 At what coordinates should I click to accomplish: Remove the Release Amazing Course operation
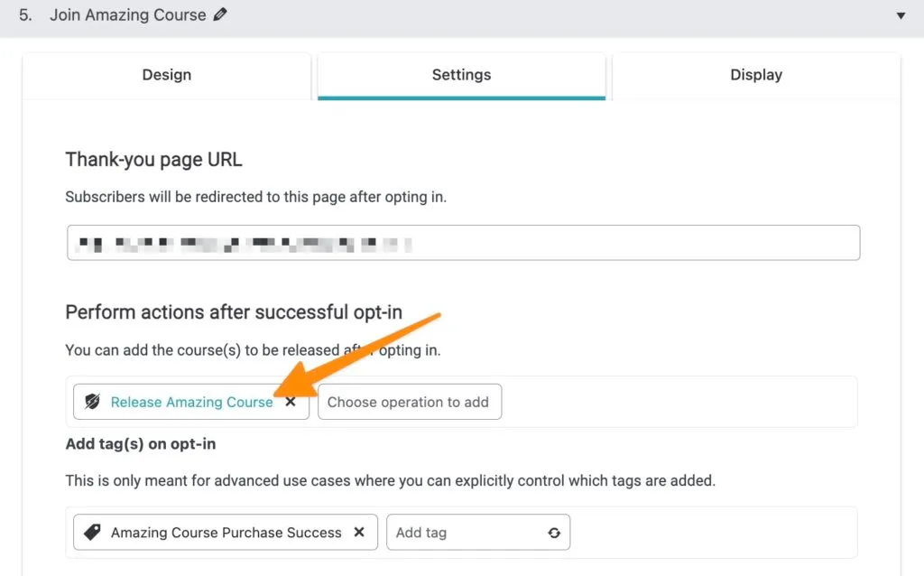(291, 402)
